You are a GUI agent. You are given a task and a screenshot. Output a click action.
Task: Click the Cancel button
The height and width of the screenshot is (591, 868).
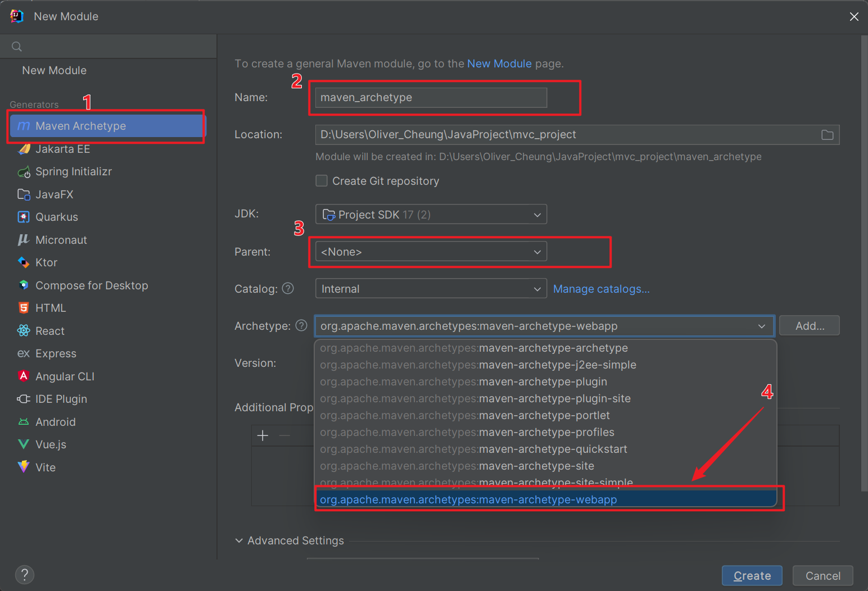tap(823, 576)
